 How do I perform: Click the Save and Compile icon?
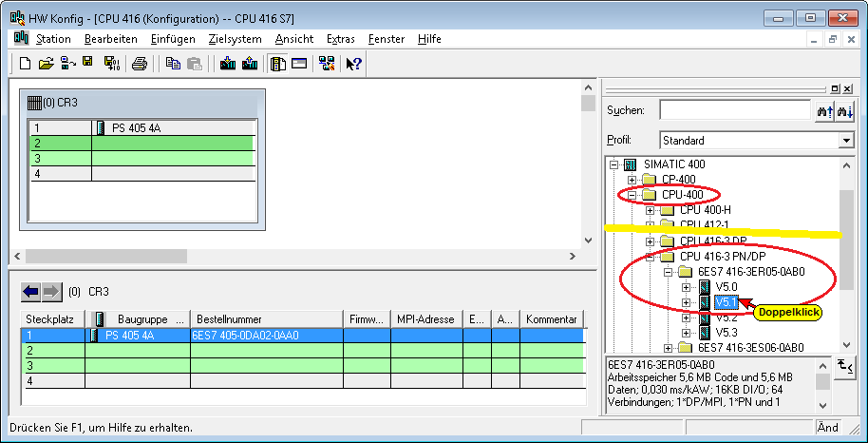point(112,64)
